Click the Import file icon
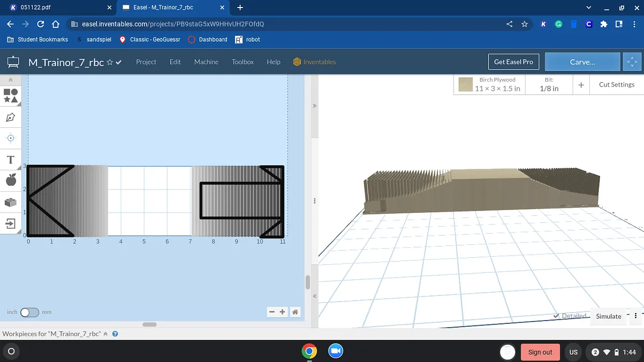 11,223
